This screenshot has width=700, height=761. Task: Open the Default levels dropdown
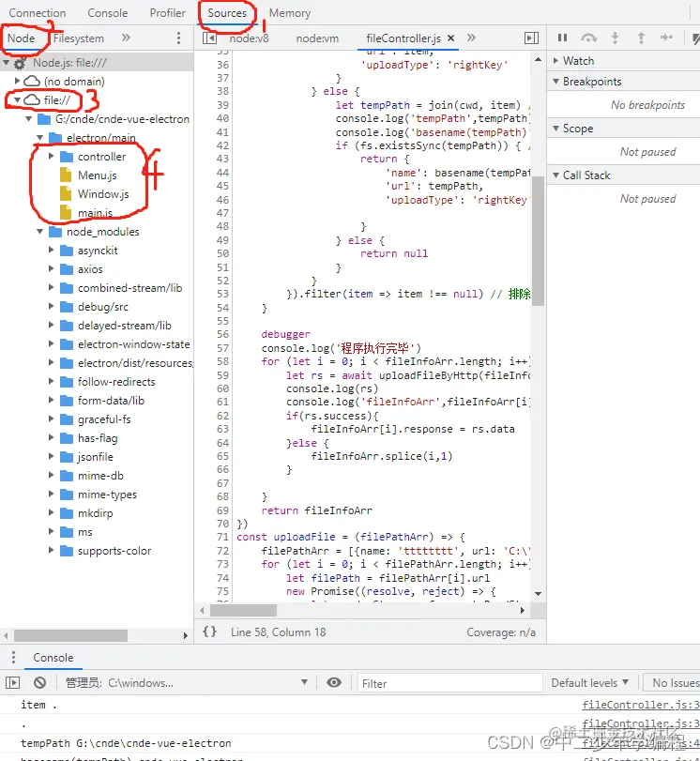click(590, 683)
